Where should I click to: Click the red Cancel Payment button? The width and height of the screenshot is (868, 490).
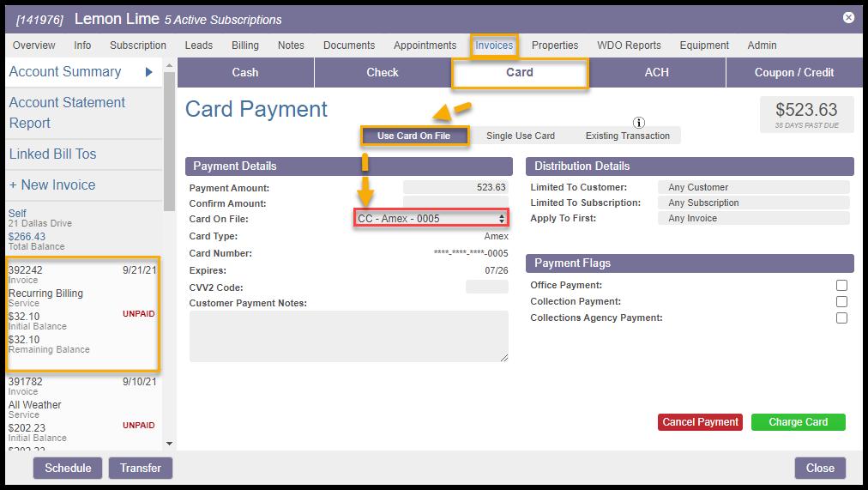point(700,422)
